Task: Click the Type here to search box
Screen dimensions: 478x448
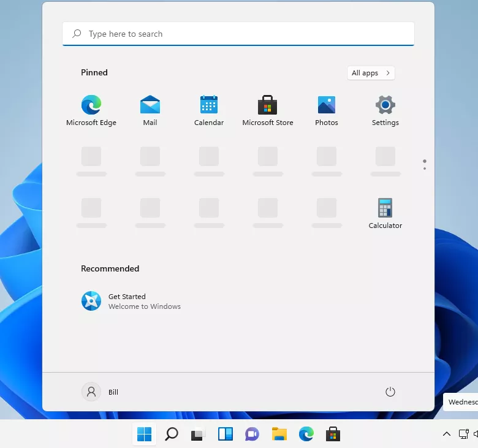Action: (238, 34)
